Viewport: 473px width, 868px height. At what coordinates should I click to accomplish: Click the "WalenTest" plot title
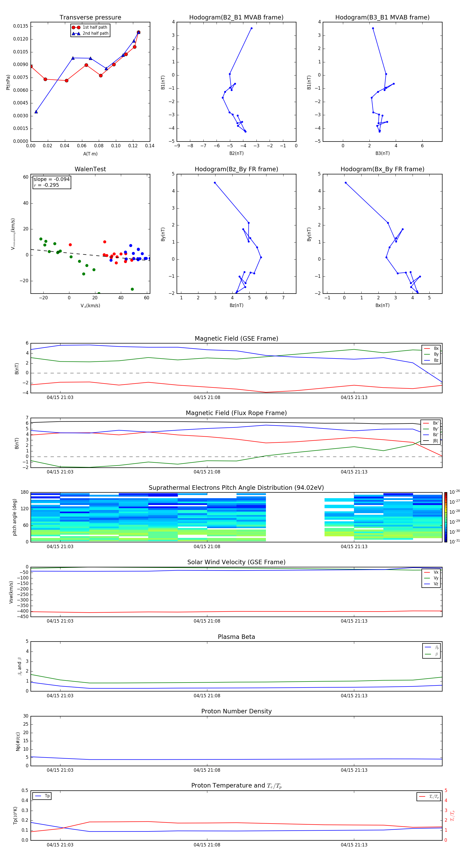click(90, 169)
